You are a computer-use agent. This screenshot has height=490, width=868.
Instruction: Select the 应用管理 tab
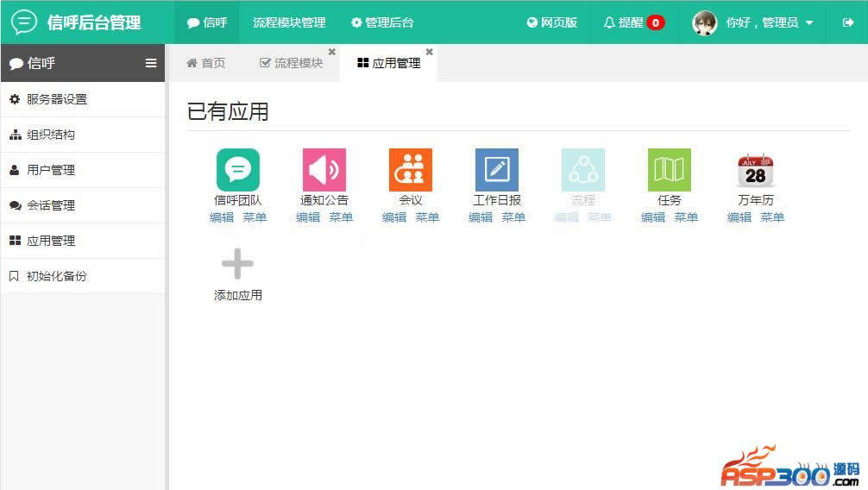[x=389, y=63]
